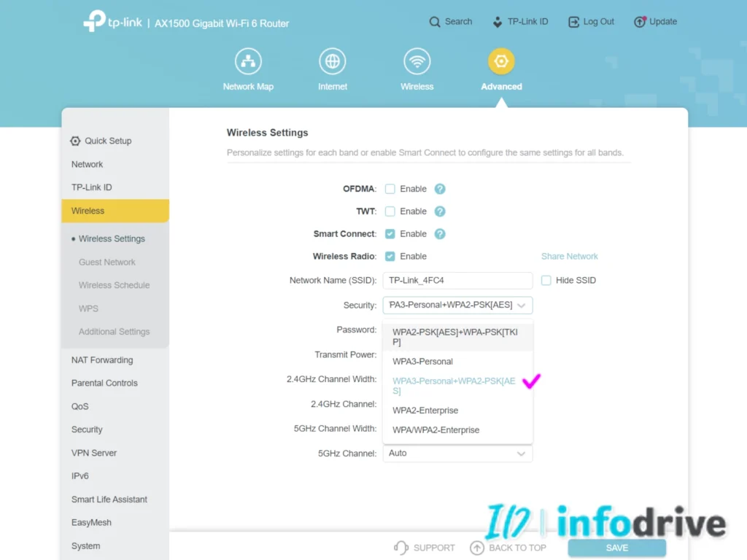Select the Advanced gear icon

click(x=501, y=61)
